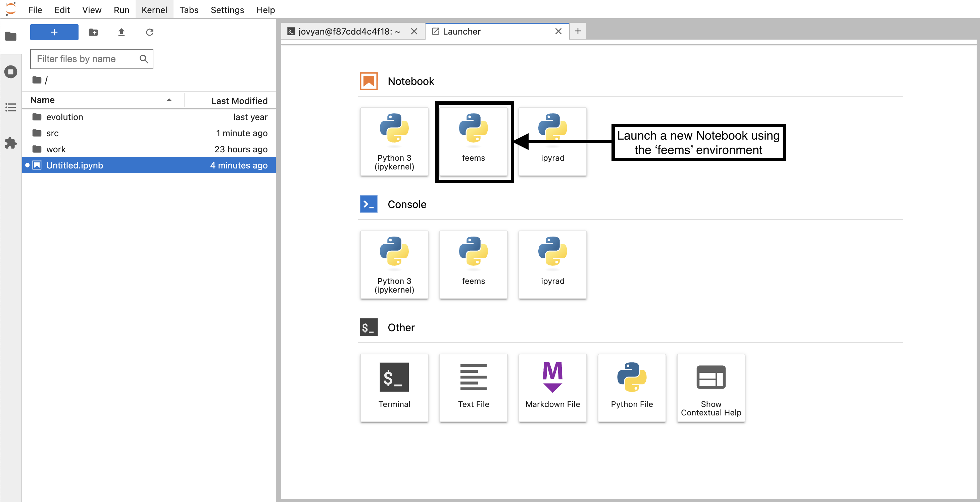Click '1 minute ago' timestamp for src
Screen dimensions: 980x502
tap(242, 133)
